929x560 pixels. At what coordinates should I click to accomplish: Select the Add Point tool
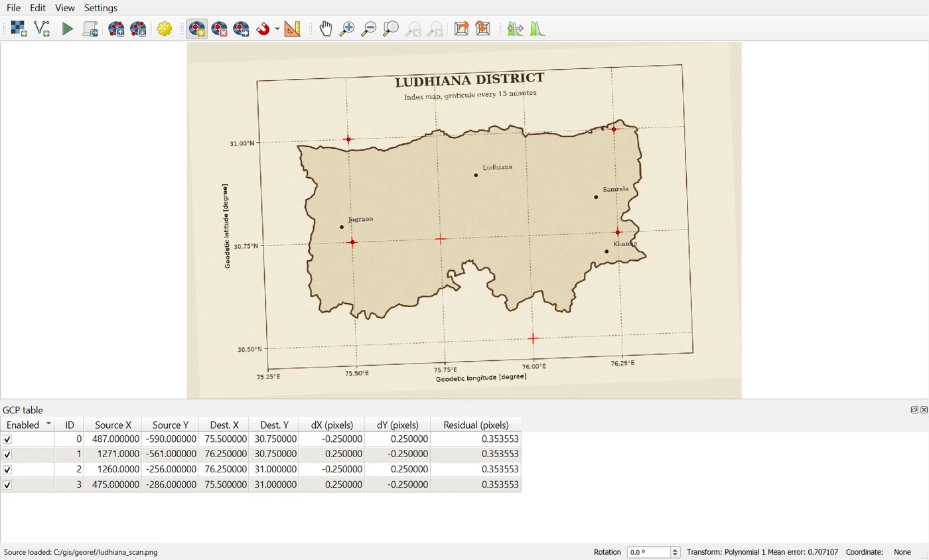click(x=197, y=29)
